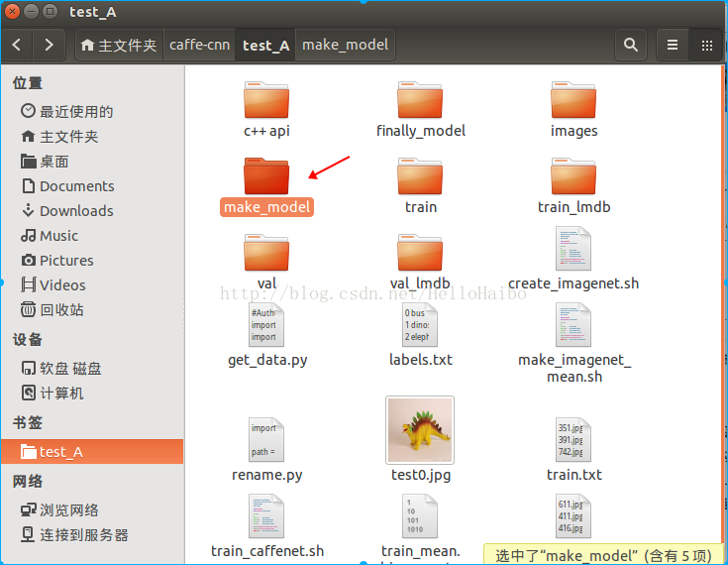Select rename.py file icon

pos(266,439)
